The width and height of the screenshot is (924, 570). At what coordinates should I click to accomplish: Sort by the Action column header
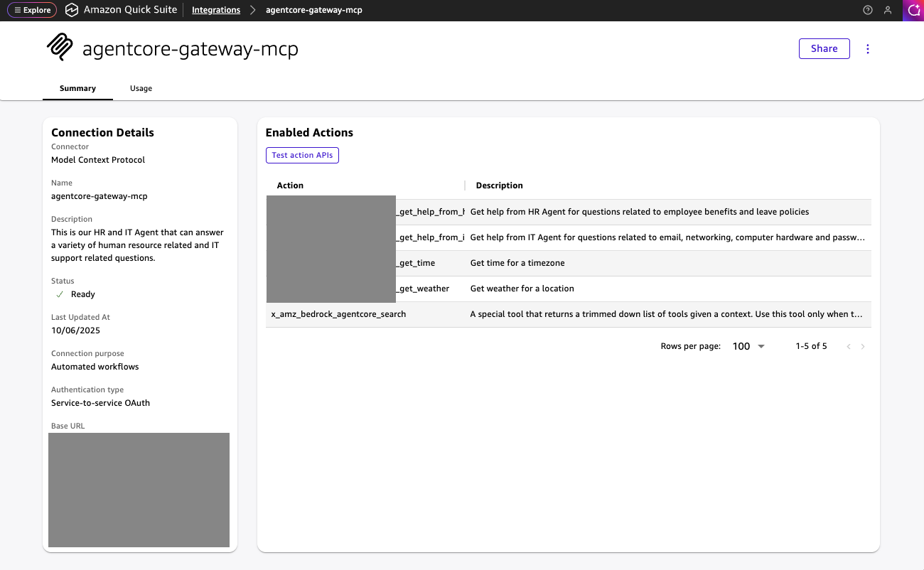click(290, 185)
